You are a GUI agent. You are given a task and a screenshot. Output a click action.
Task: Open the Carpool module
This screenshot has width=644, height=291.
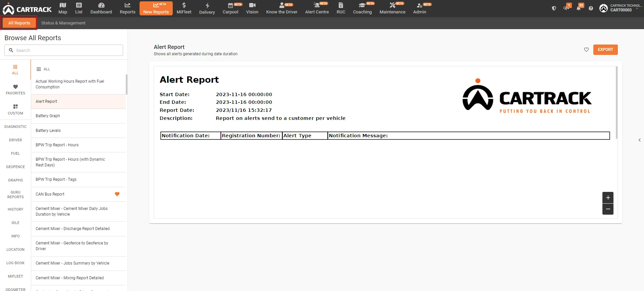pos(230,8)
